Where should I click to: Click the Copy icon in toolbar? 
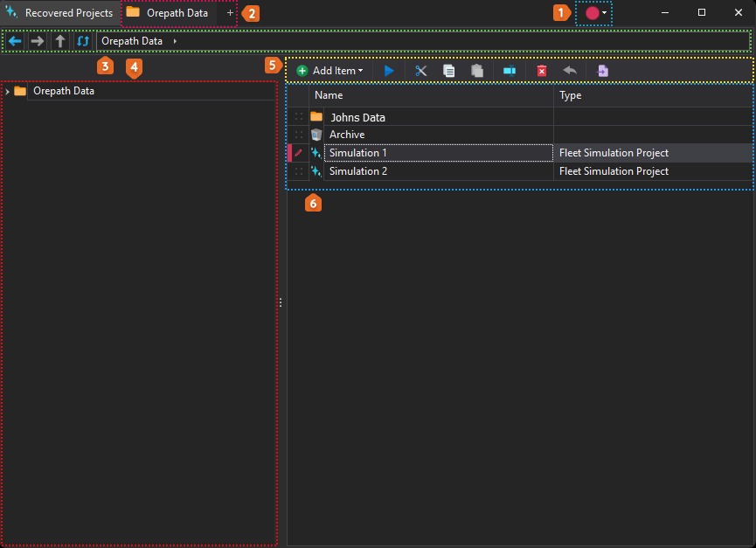click(448, 71)
